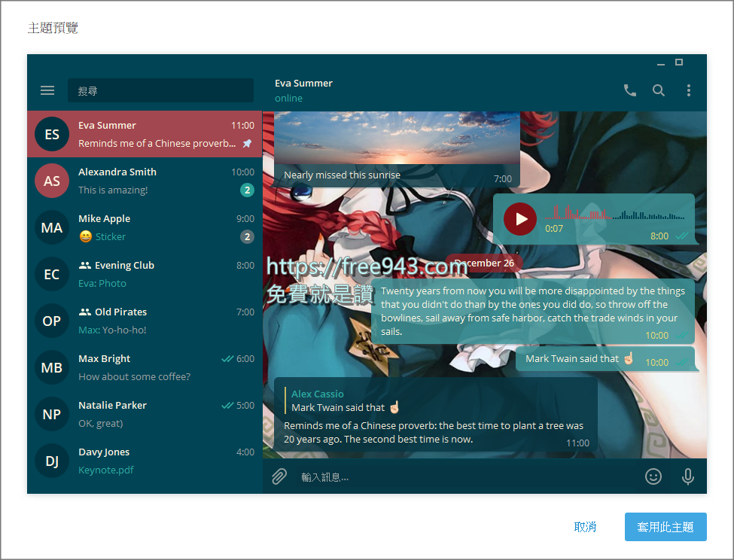Open Davy Jones chat with Keynote.pdf
734x560 pixels.
(145, 461)
